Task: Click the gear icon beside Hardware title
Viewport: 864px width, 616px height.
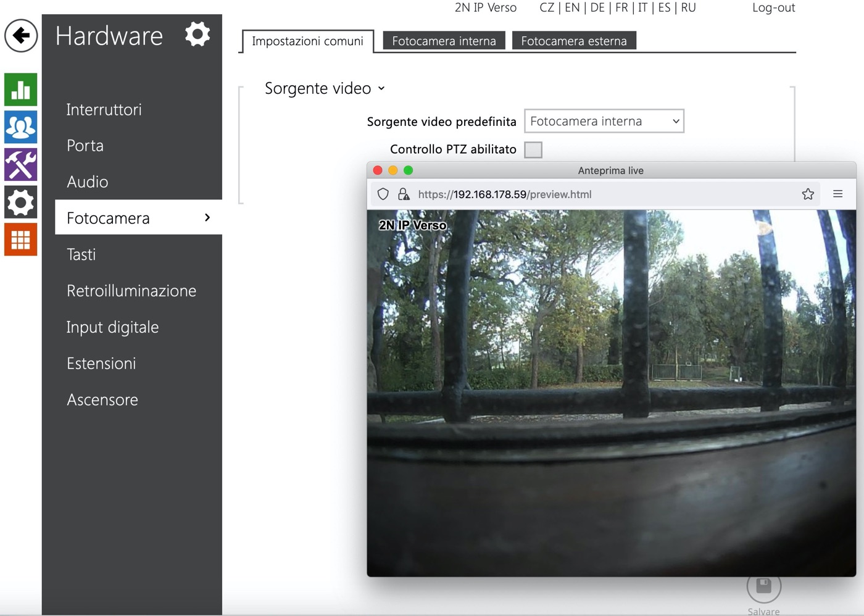Action: tap(197, 34)
